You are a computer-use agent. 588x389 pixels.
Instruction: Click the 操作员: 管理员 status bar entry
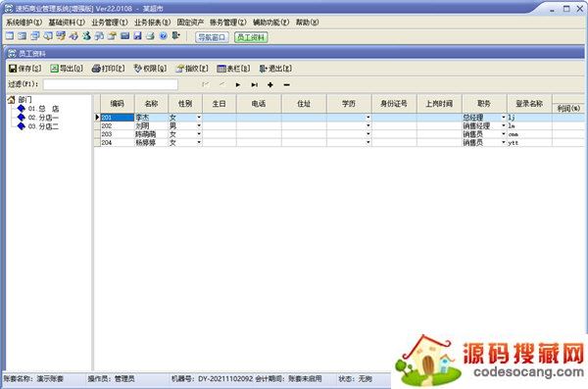click(x=111, y=379)
